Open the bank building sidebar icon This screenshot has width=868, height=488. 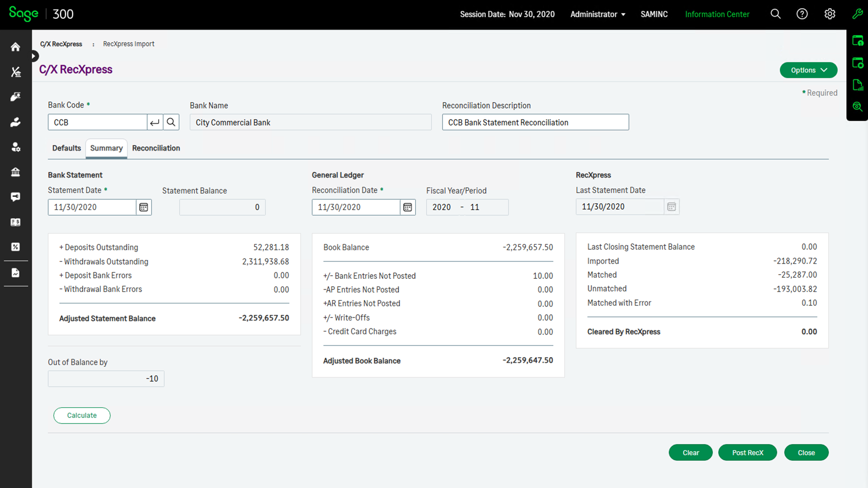coord(15,172)
